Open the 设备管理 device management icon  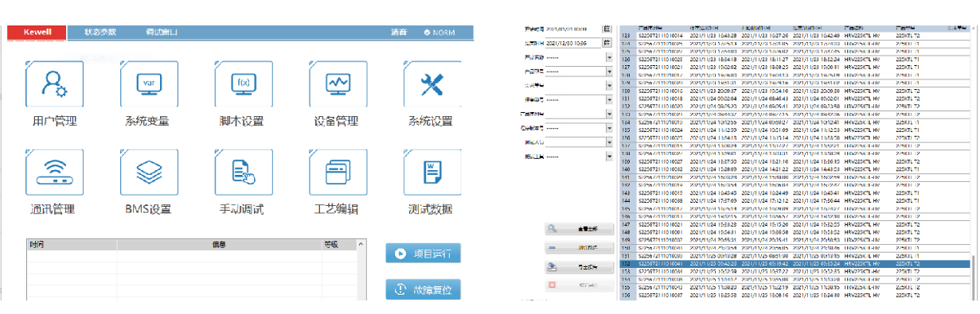338,83
